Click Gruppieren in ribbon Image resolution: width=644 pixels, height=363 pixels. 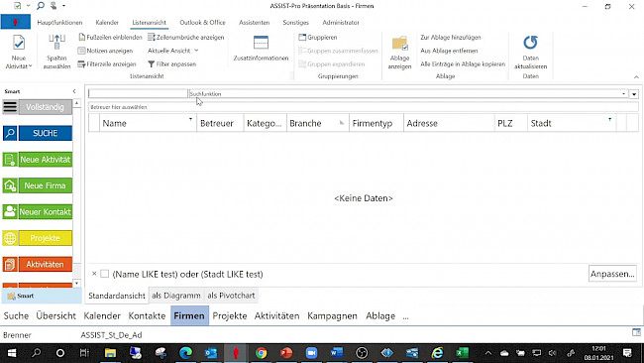[x=318, y=37]
